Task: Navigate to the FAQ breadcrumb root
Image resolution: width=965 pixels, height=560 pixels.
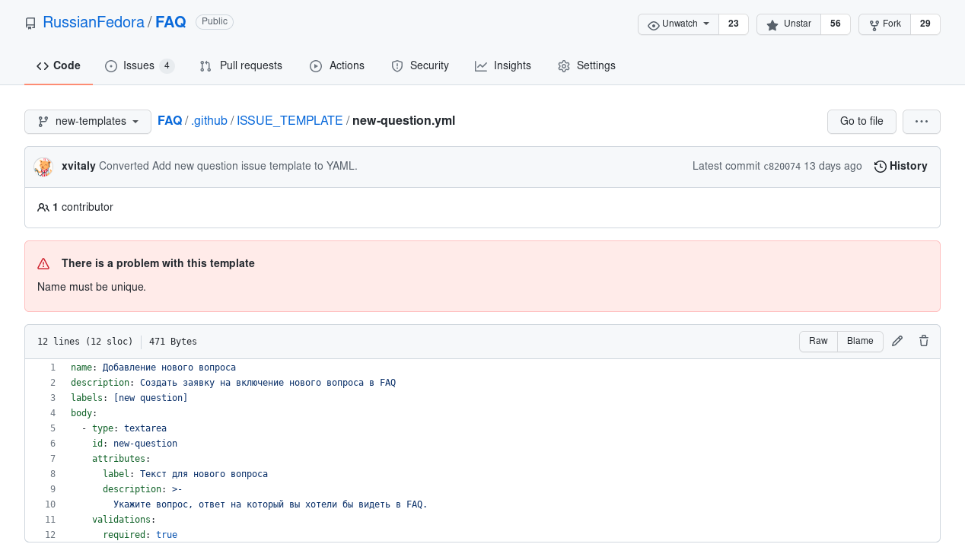Action: [x=170, y=121]
